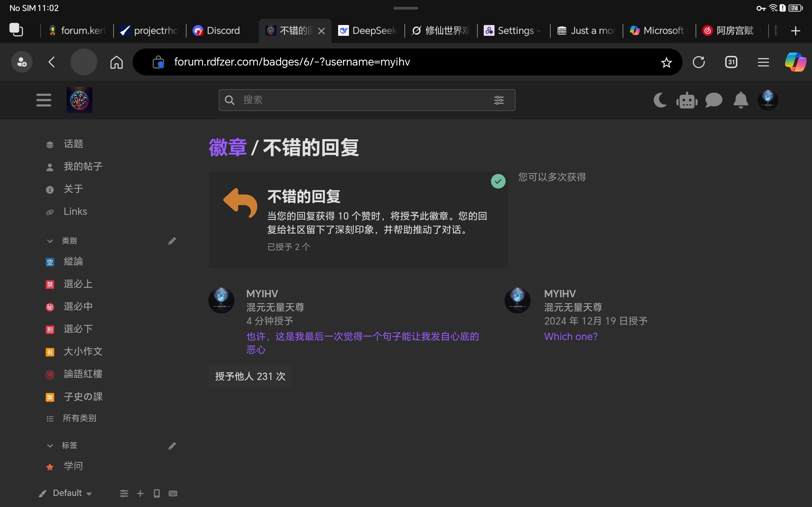This screenshot has width=812, height=507.
Task: Collapse the 标签 section
Action: click(x=50, y=445)
